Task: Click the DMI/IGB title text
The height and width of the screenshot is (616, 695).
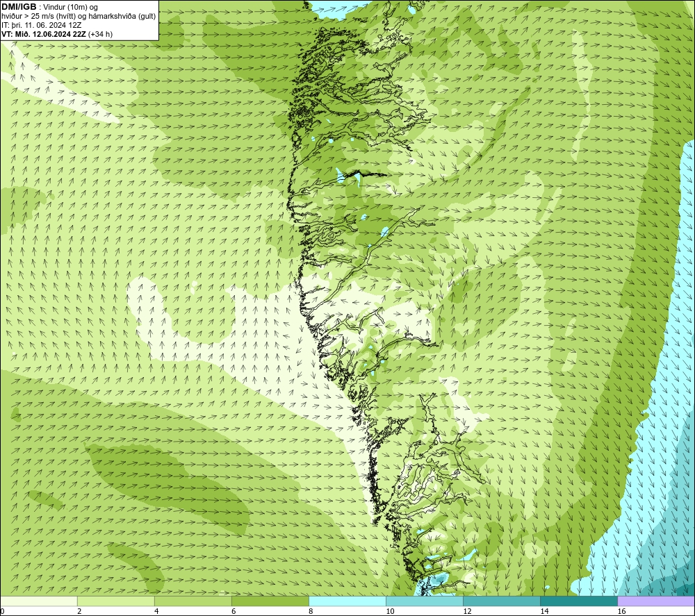Action: click(19, 7)
